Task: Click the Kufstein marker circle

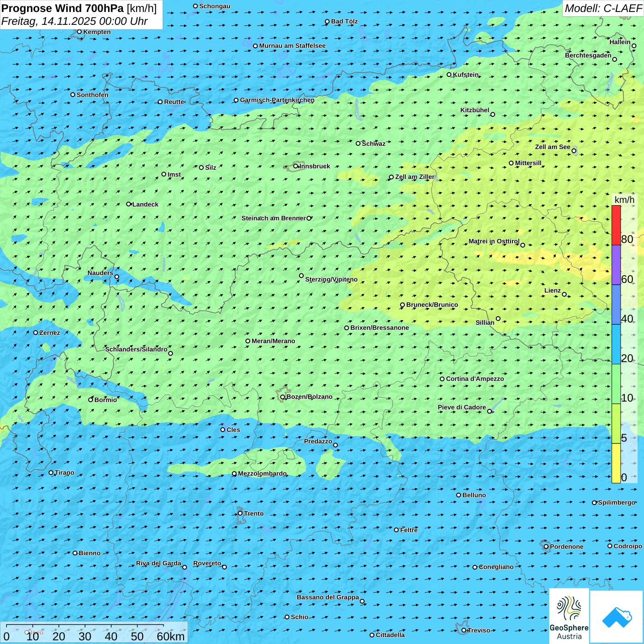Action: point(449,75)
